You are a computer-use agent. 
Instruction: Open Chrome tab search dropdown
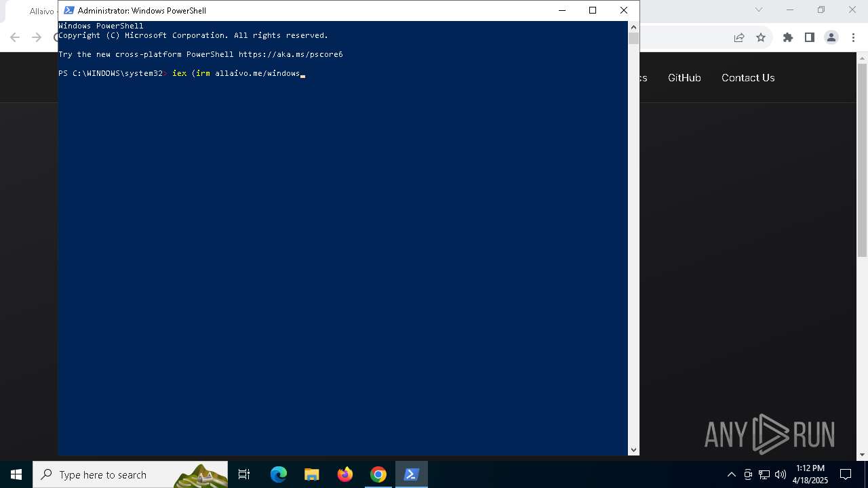pos(759,9)
